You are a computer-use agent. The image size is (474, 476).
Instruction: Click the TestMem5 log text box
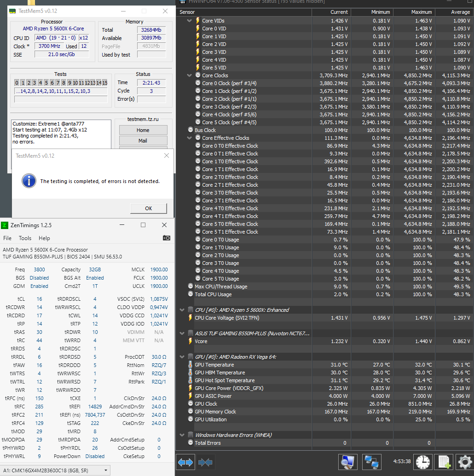tap(61, 134)
